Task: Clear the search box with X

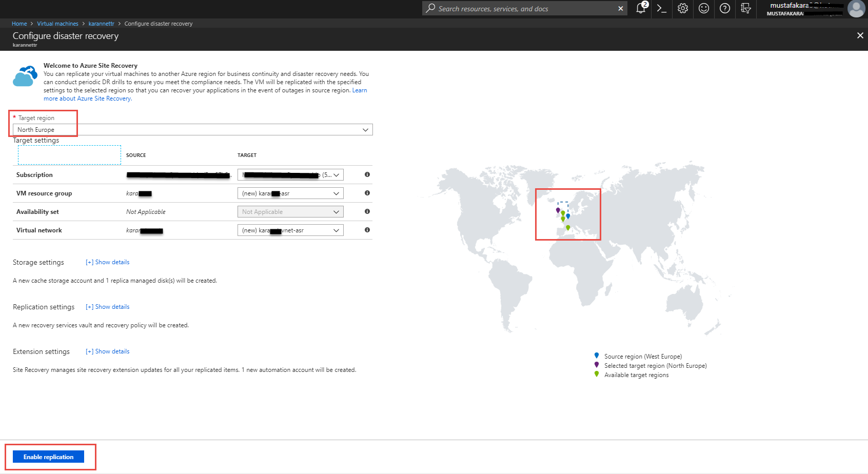Action: 621,9
